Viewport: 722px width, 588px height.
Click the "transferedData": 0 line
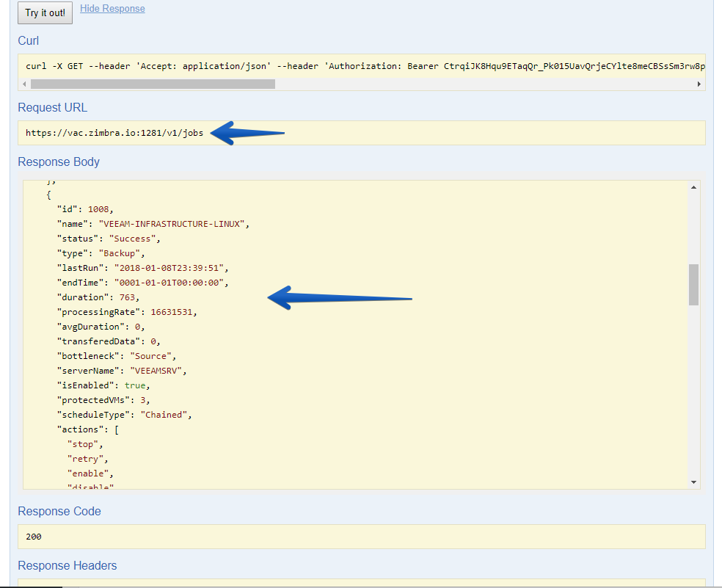(x=109, y=341)
